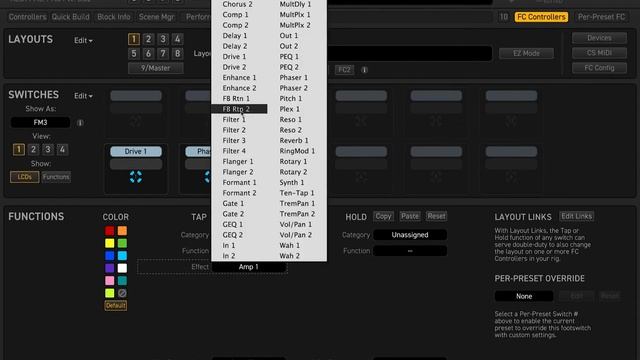Open the Layouts Edit dropdown

click(83, 41)
